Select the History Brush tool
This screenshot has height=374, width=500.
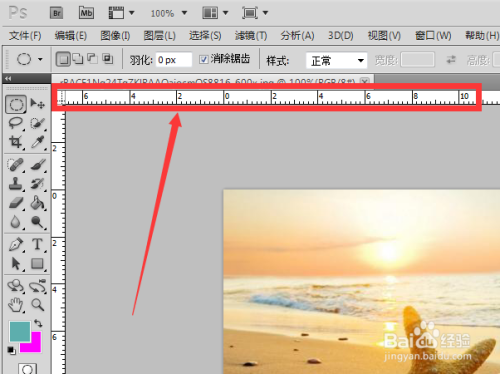coord(37,184)
